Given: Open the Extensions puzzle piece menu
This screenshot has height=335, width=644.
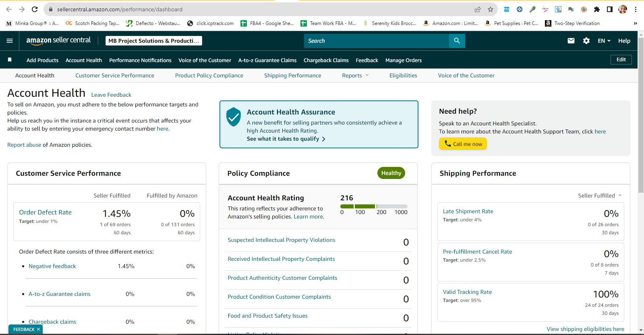Looking at the screenshot, I should pos(597,9).
